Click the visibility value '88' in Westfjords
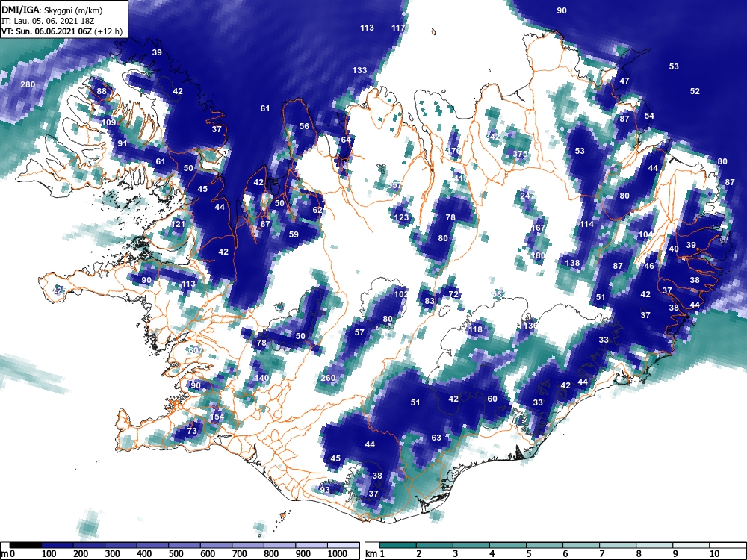Image resolution: width=747 pixels, height=560 pixels. click(x=102, y=91)
